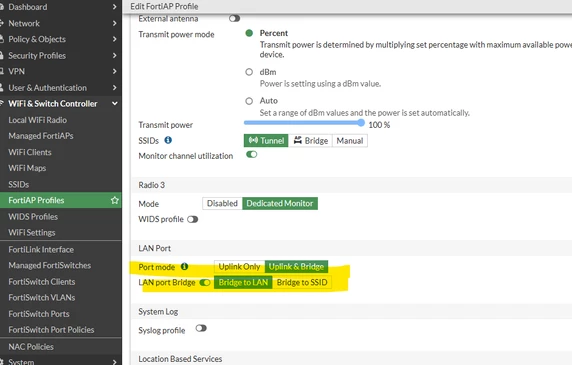Click the Radio 3 section header
The width and height of the screenshot is (572, 365).
pos(152,185)
